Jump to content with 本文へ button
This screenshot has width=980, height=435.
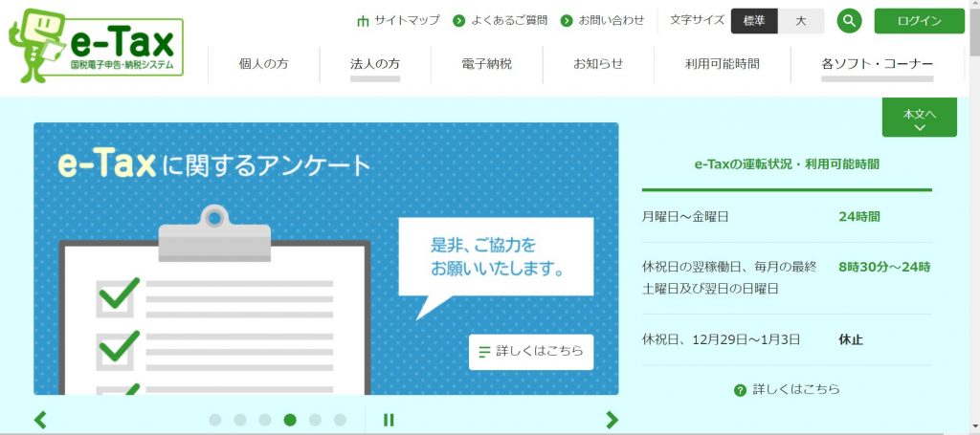[x=920, y=118]
